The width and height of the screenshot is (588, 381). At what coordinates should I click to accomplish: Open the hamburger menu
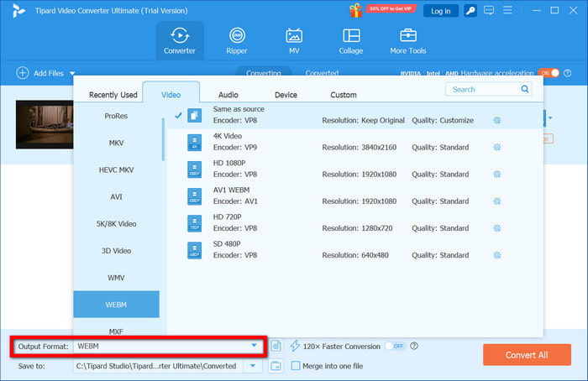click(x=507, y=10)
